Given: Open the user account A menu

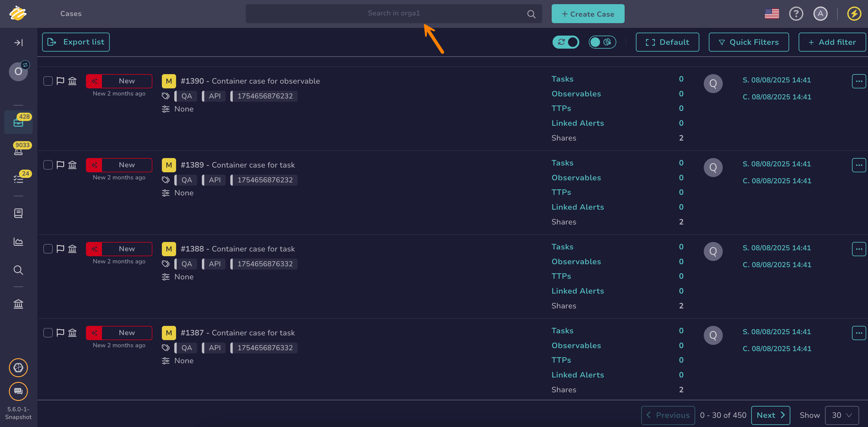Looking at the screenshot, I should (820, 14).
